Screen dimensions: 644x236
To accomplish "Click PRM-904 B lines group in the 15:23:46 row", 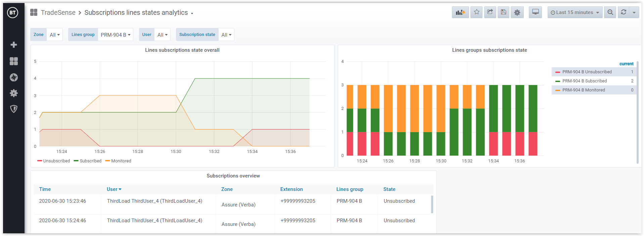I will [x=349, y=201].
